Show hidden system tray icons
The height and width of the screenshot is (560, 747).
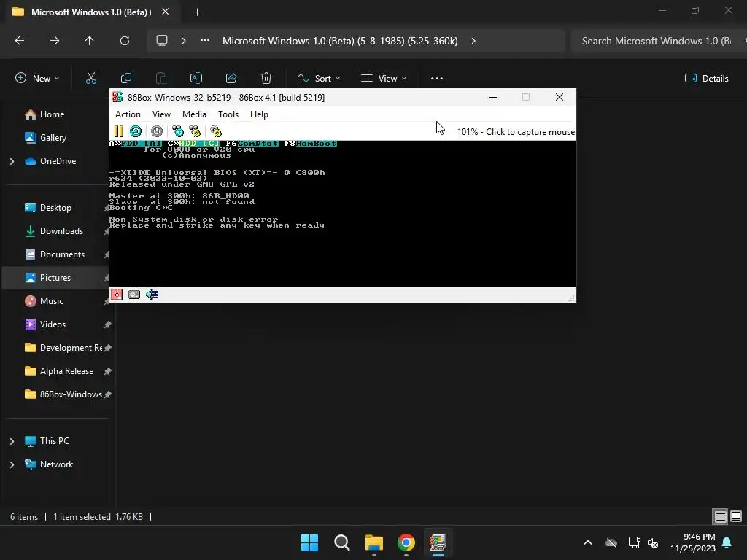coord(588,542)
